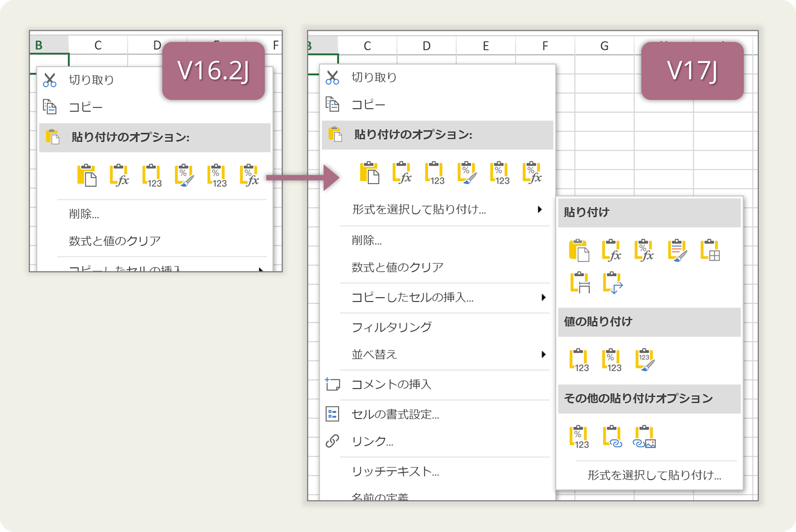Click the Paste all icon under the 貼り付け submenu
The width and height of the screenshot is (796, 532).
[x=580, y=250]
